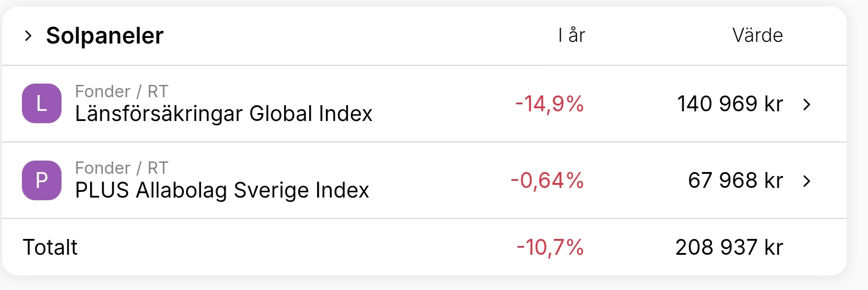Click the Totalt label

(x=50, y=247)
